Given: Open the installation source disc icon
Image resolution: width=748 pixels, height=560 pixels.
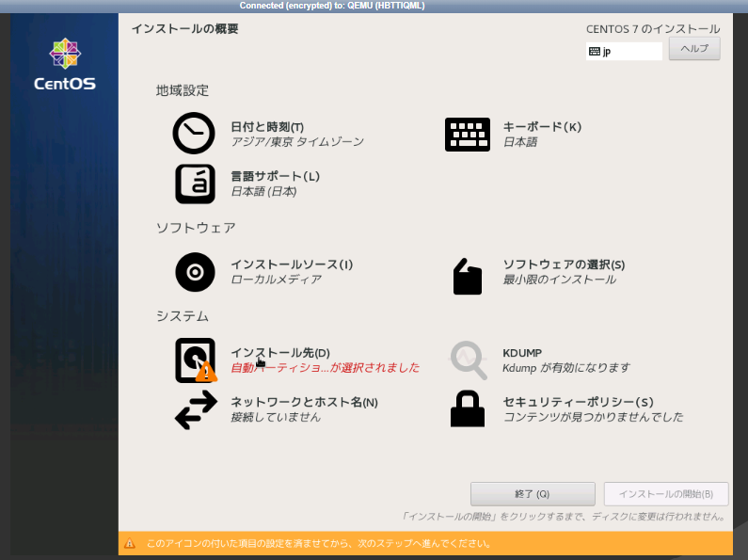Looking at the screenshot, I should (x=195, y=272).
